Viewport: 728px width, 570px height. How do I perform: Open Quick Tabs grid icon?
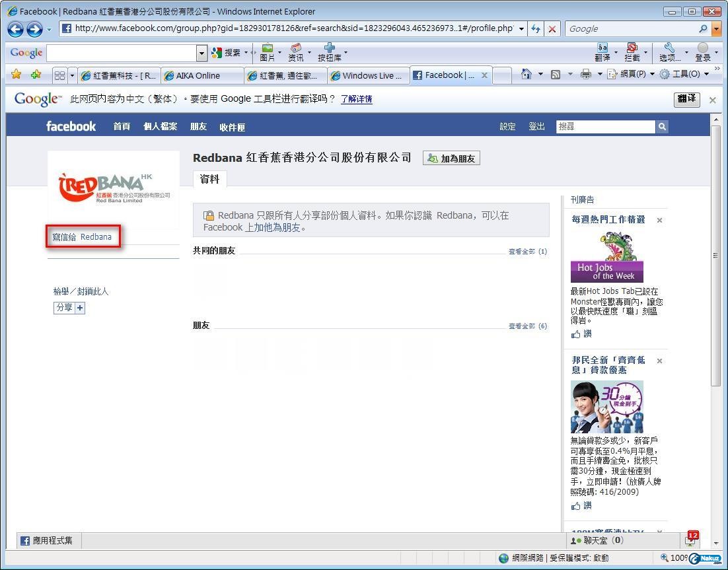59,75
